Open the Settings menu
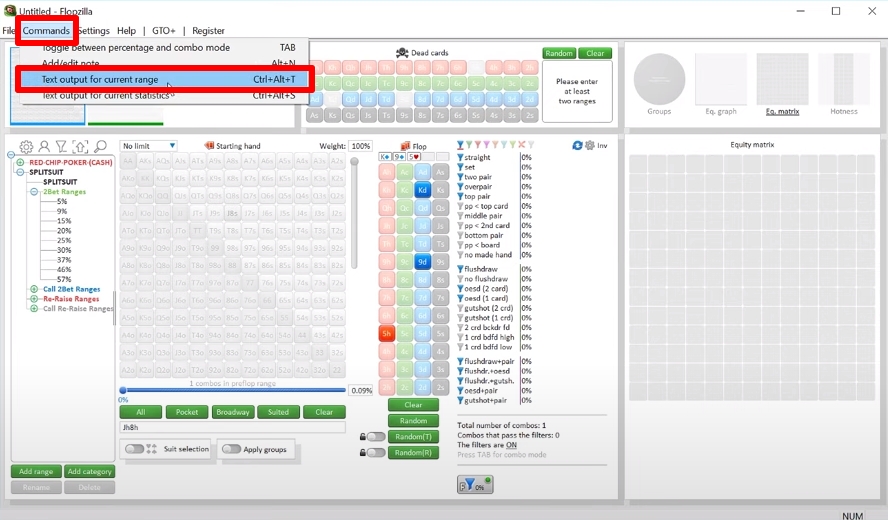 (x=93, y=31)
